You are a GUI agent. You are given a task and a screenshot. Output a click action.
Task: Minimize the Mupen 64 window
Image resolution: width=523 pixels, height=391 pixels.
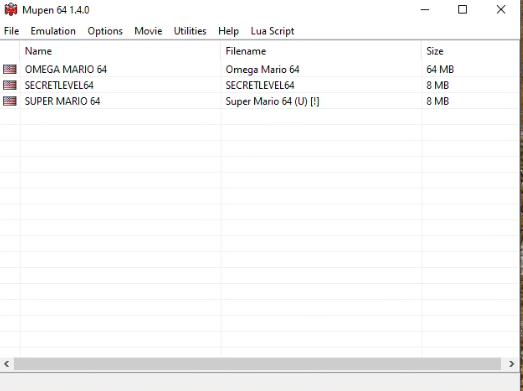[425, 10]
